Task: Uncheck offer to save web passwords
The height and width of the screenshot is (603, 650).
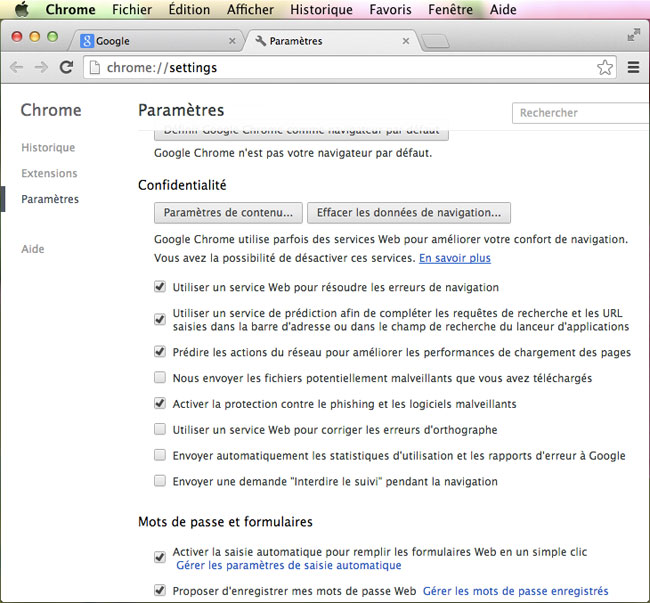Action: tap(160, 590)
